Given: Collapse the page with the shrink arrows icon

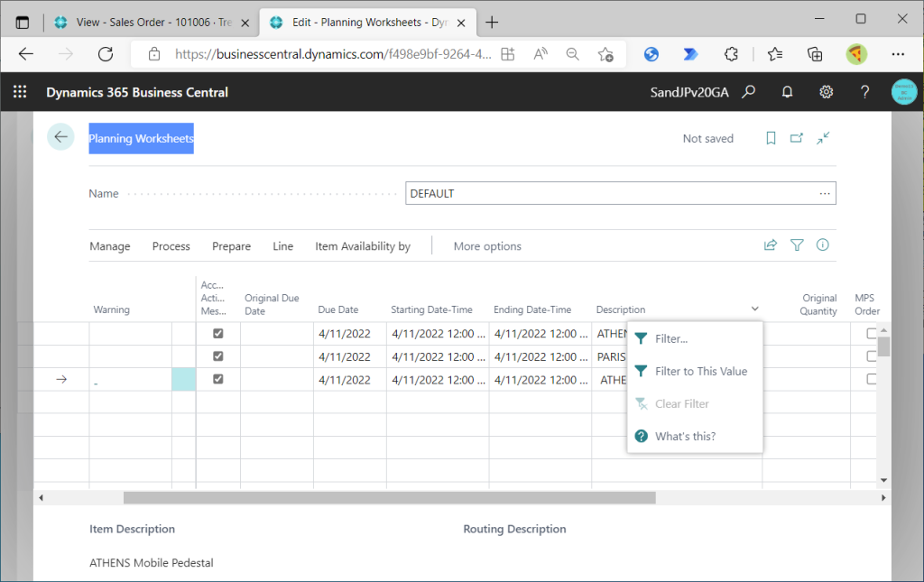Looking at the screenshot, I should click(823, 138).
